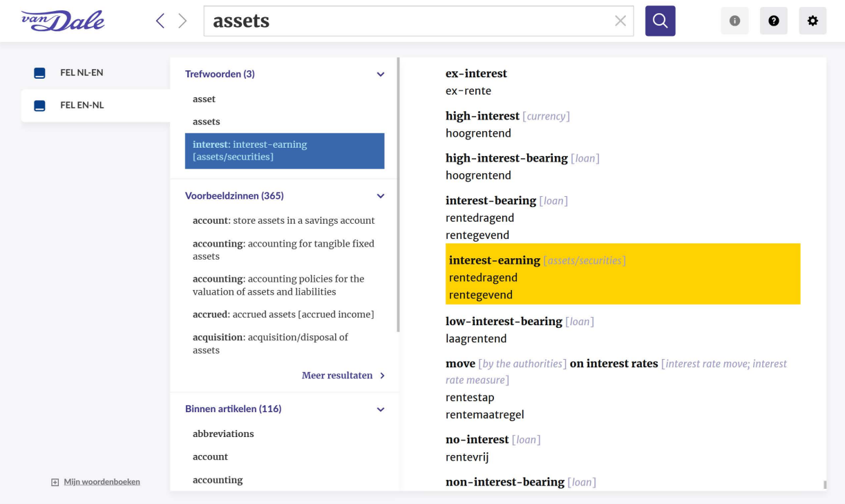Collapse the Trefwoorden (3) section

(x=380, y=75)
